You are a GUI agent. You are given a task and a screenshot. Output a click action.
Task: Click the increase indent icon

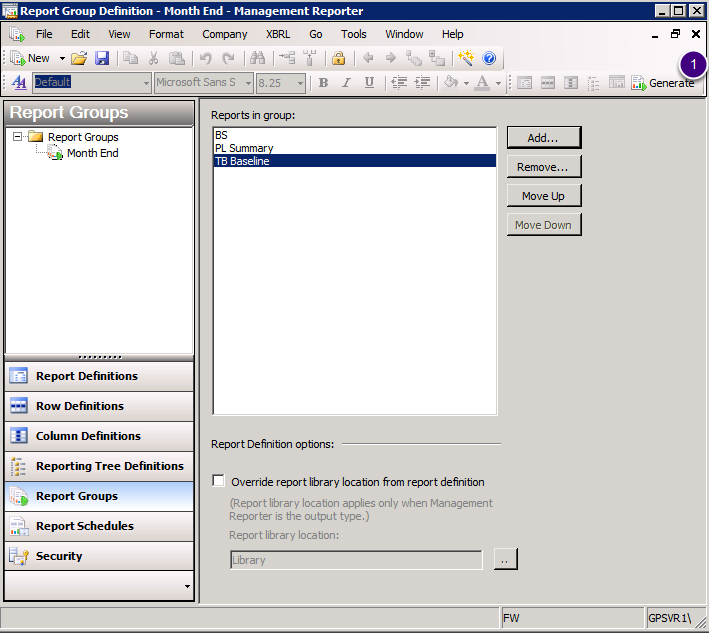[x=422, y=83]
